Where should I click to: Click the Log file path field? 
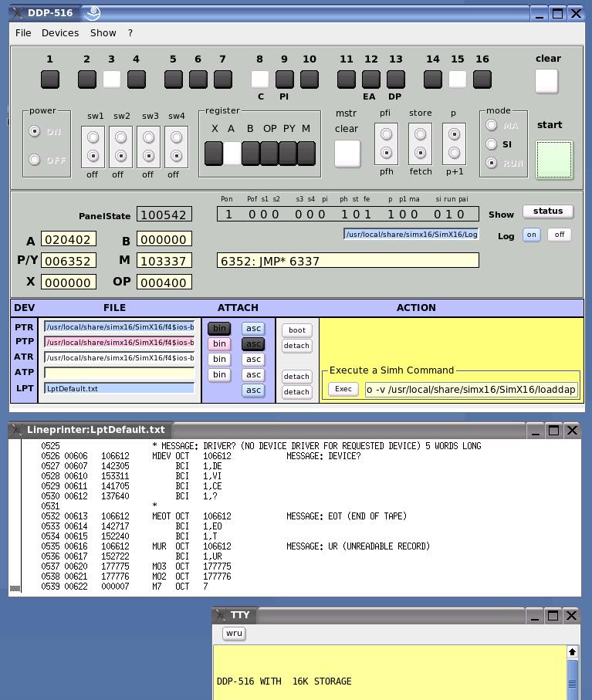411,234
